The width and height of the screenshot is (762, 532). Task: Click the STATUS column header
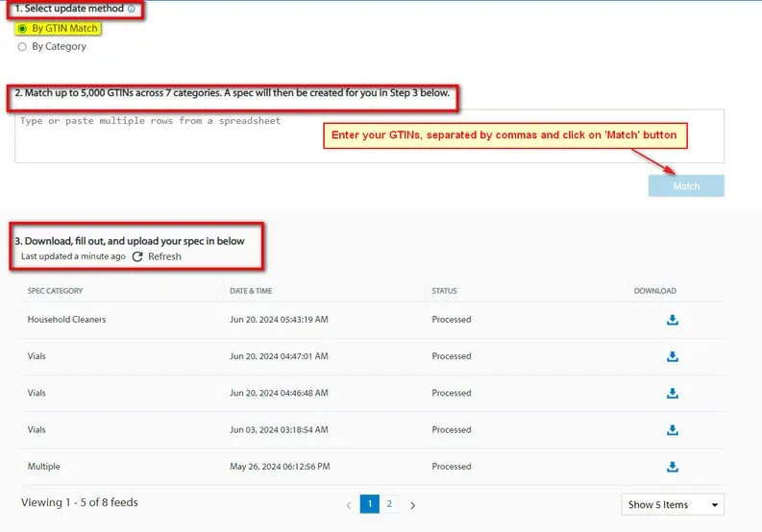coord(444,291)
